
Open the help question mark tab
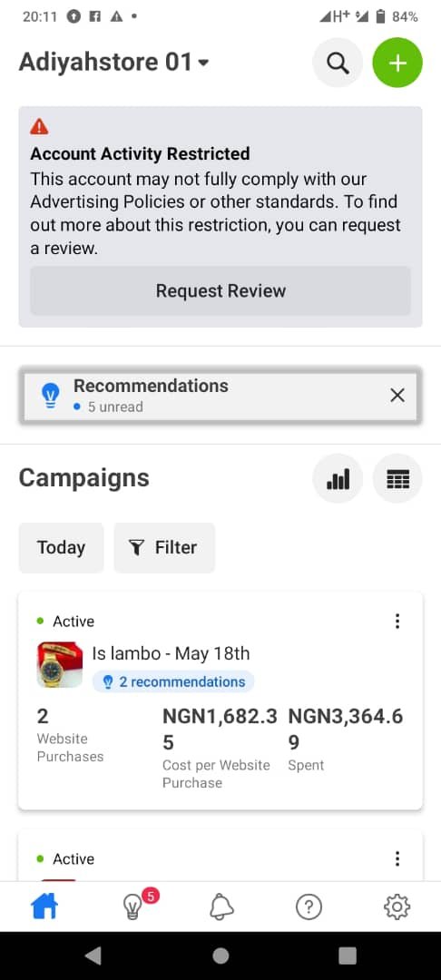pyautogui.click(x=309, y=906)
